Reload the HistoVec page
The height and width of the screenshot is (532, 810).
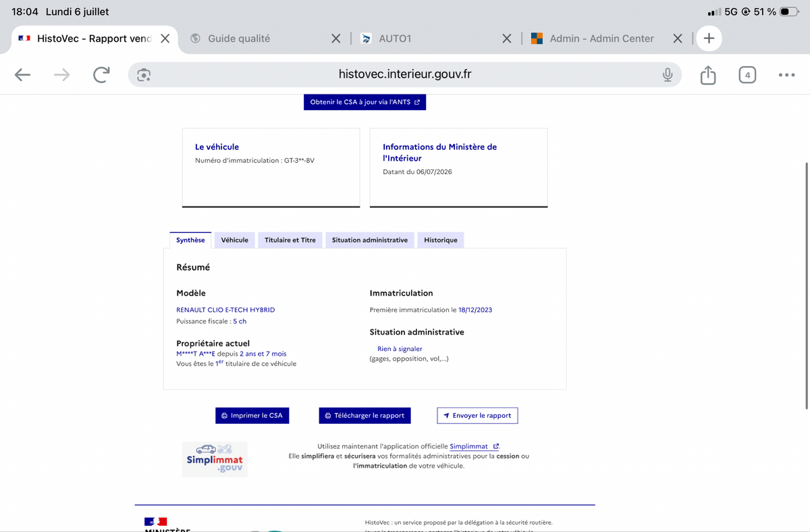click(101, 75)
